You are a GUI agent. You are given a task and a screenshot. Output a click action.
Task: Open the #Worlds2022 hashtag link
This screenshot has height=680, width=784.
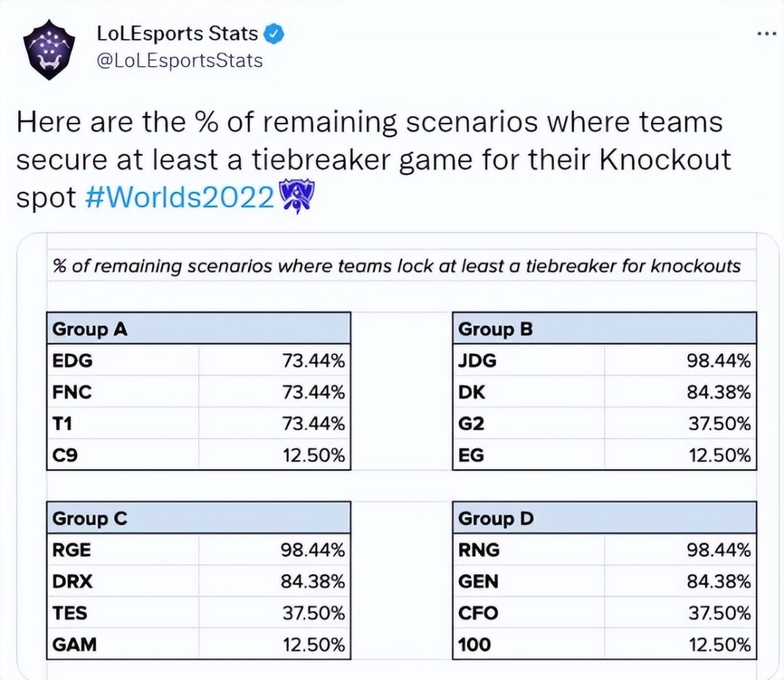(181, 197)
